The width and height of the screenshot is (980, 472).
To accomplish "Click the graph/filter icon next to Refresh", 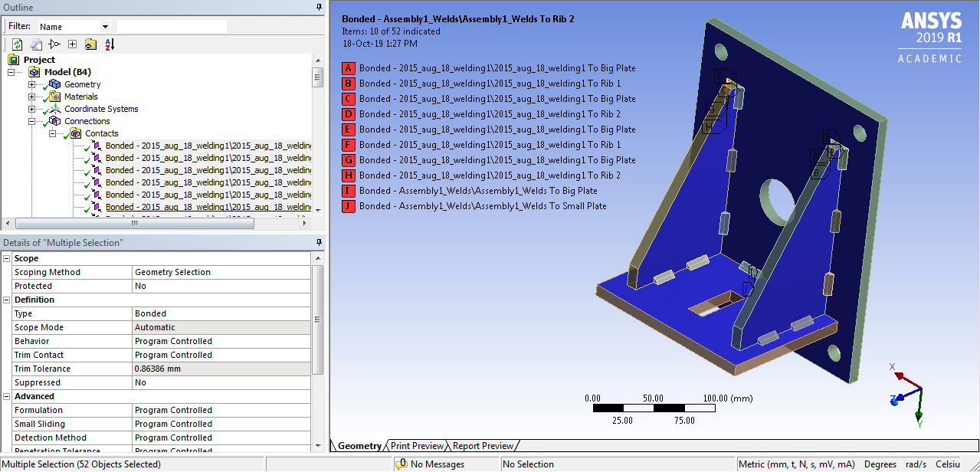I will [54, 44].
